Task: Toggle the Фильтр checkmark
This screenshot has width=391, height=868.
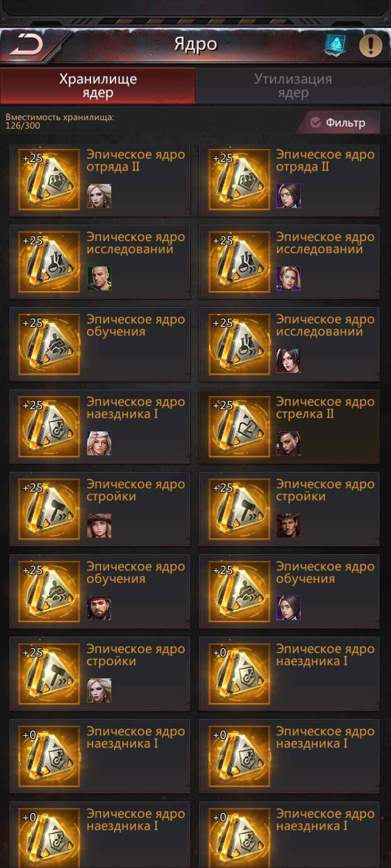Action: [x=316, y=123]
